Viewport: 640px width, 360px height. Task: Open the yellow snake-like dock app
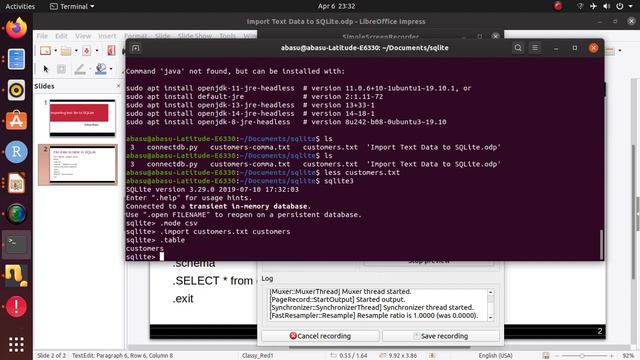[16, 275]
